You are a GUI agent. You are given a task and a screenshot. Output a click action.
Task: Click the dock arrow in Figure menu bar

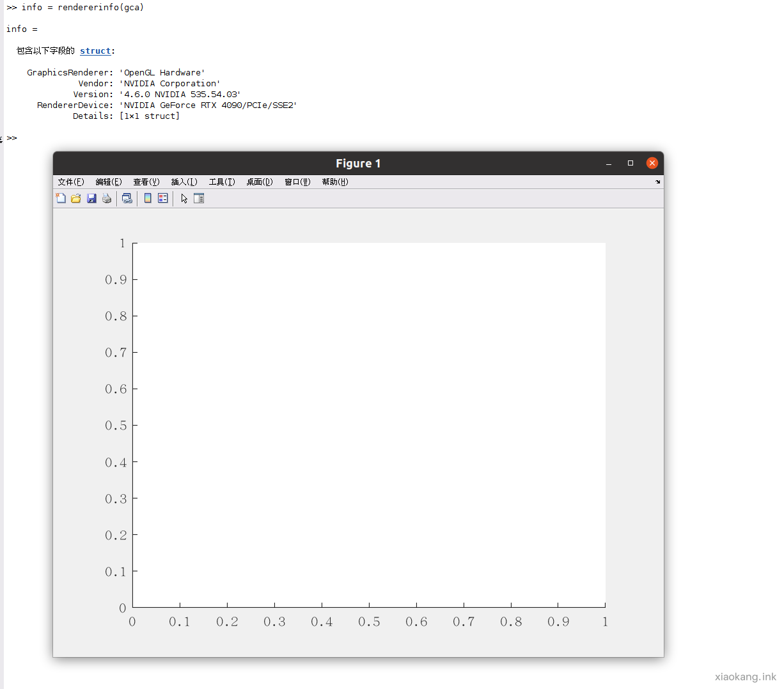coord(657,182)
